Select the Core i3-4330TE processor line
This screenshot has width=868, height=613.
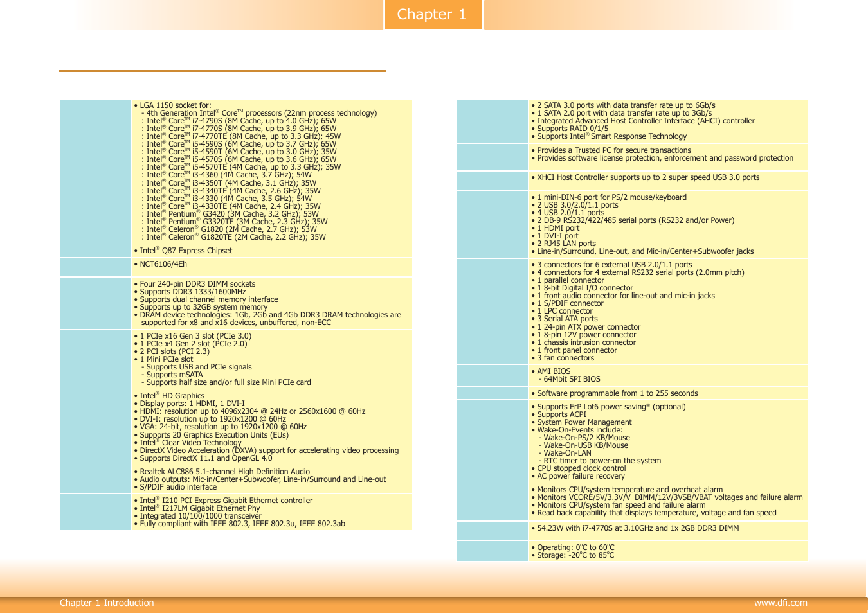(x=231, y=206)
